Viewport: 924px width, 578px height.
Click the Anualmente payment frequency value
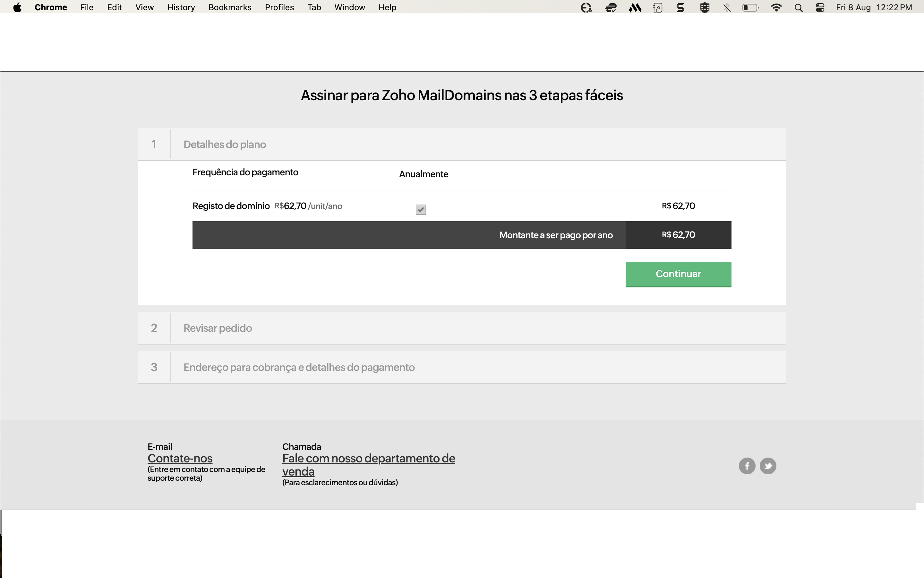424,174
